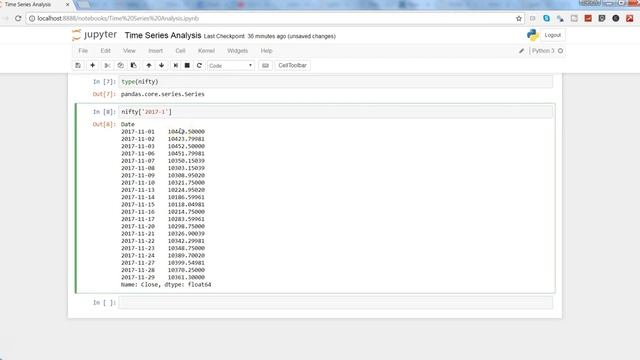Click the save and checkpoint icon

pos(78,65)
